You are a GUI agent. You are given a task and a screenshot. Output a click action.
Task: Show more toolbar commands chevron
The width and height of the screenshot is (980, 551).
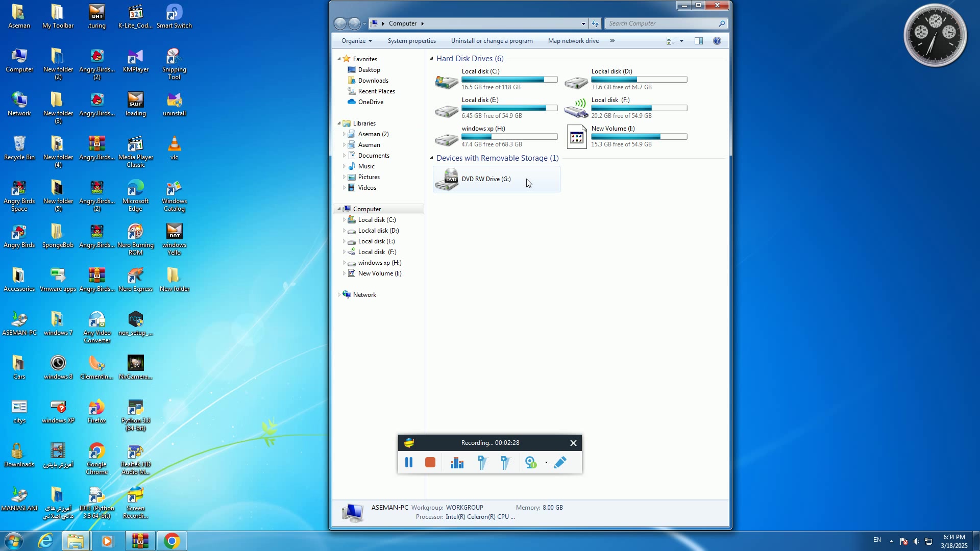[612, 41]
